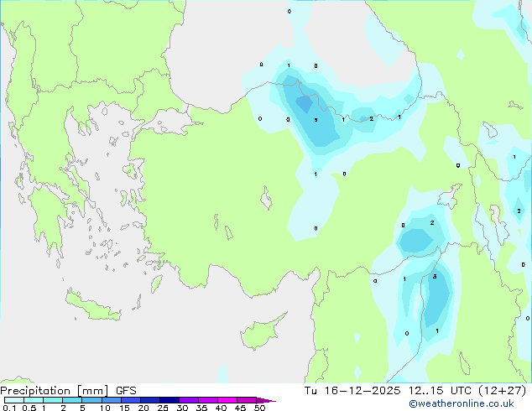
Task: Click the legend label '0.5'
Action: (29, 408)
